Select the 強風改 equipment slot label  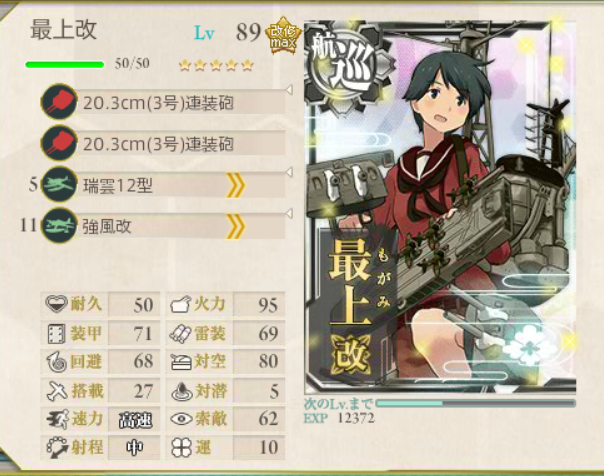pos(107,226)
